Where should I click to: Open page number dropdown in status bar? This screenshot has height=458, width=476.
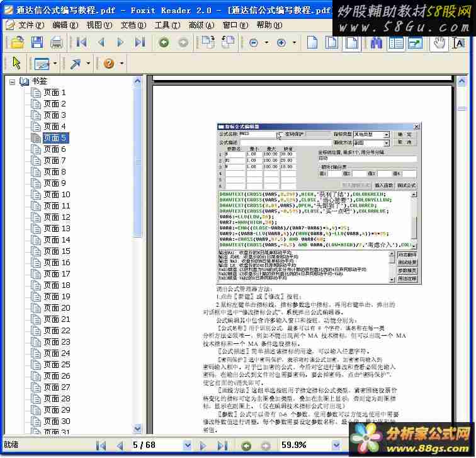click(187, 445)
